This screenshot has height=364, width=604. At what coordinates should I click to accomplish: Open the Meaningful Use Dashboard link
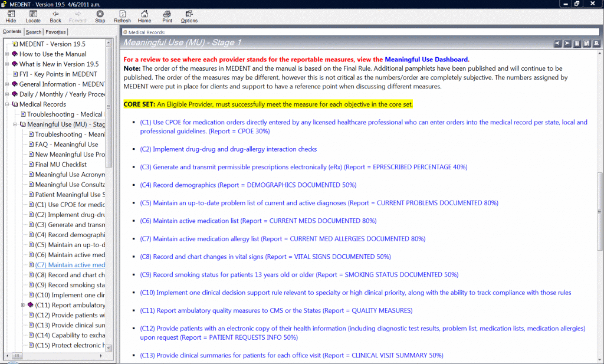[426, 60]
